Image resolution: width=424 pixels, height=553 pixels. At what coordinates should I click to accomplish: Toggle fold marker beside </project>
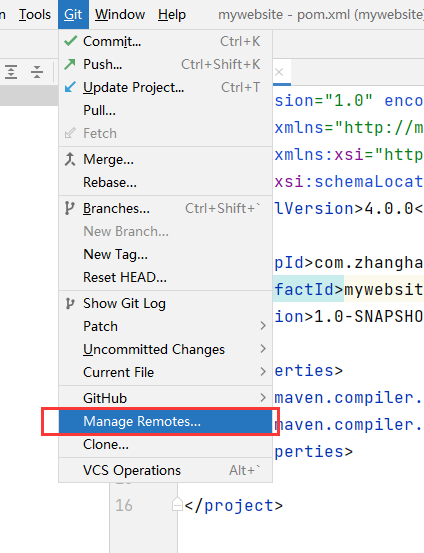tap(177, 504)
